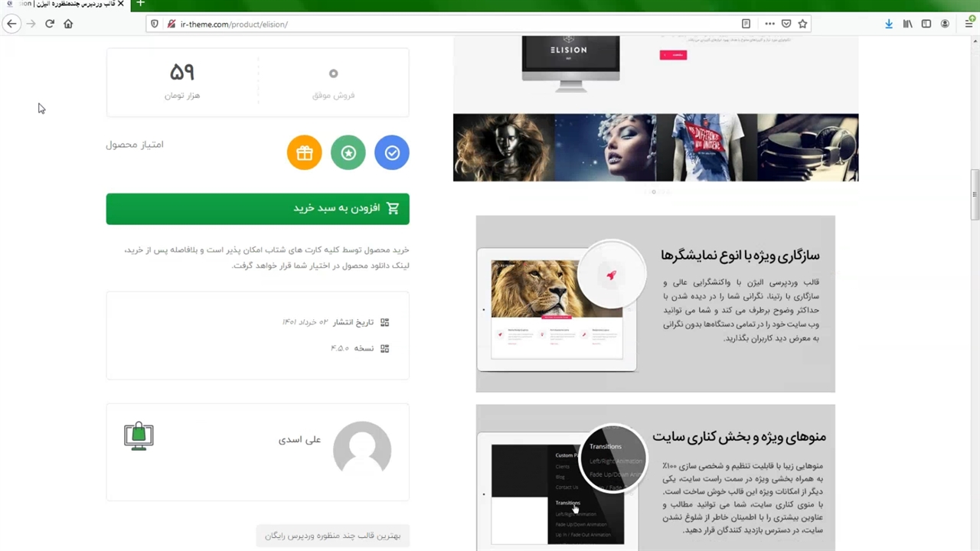Toggle the sidebar view icon

(x=926, y=24)
